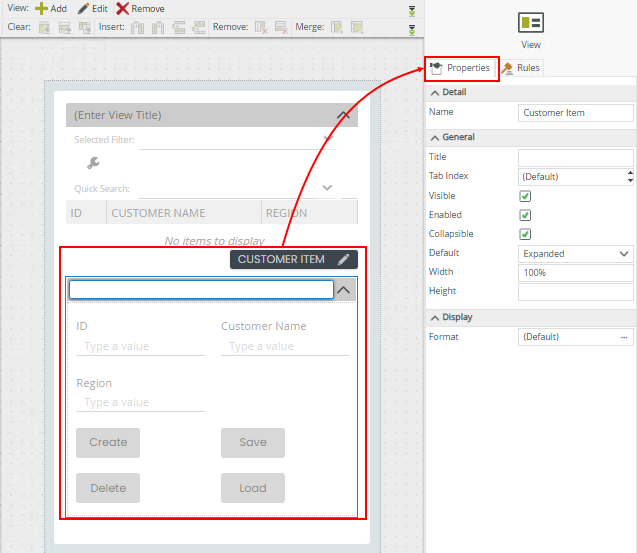
Task: Select the Properties tab
Action: (x=460, y=68)
